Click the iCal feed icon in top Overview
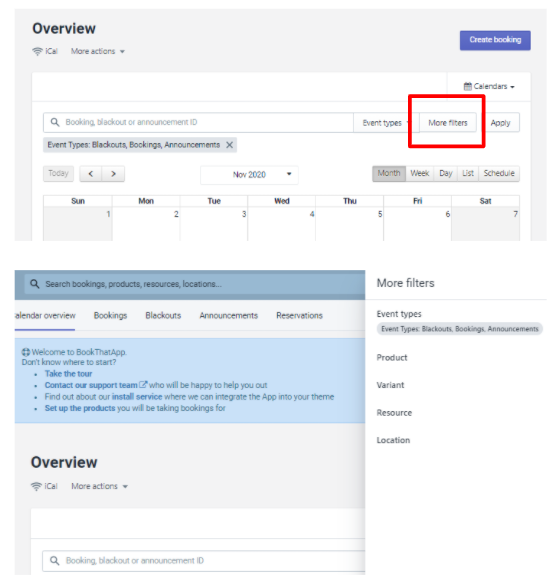The height and width of the screenshot is (587, 558). tap(37, 51)
